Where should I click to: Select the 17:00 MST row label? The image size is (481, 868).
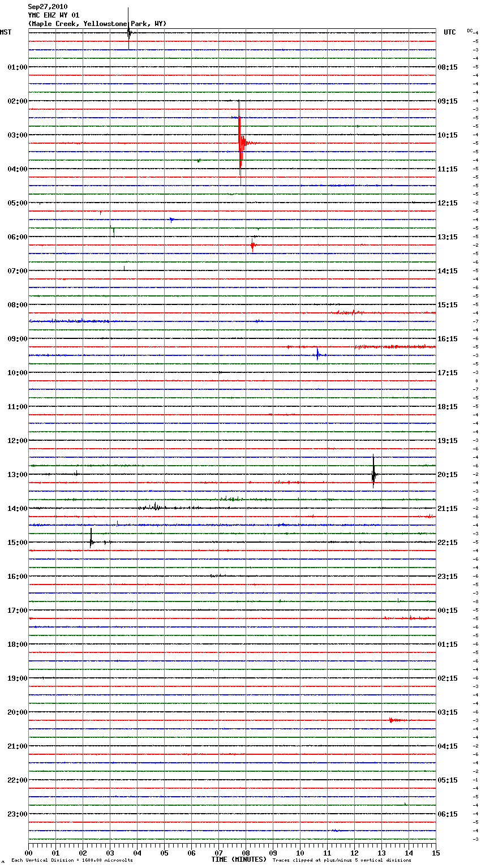click(17, 611)
